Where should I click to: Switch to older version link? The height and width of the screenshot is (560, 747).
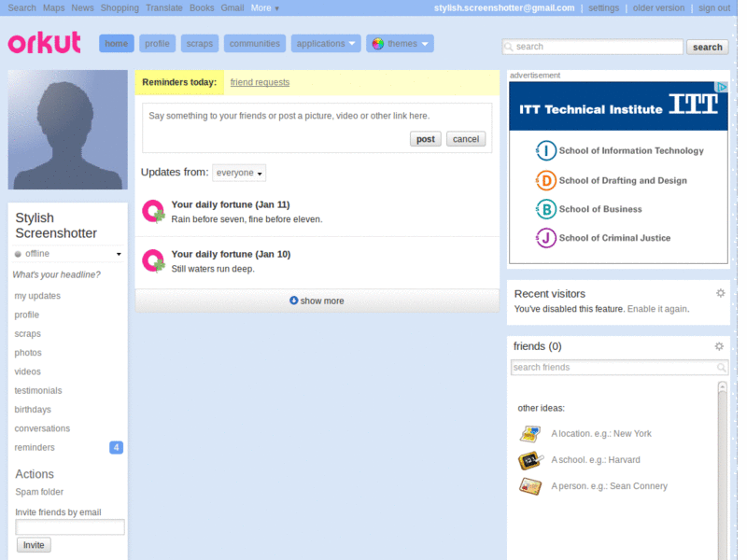pyautogui.click(x=658, y=8)
